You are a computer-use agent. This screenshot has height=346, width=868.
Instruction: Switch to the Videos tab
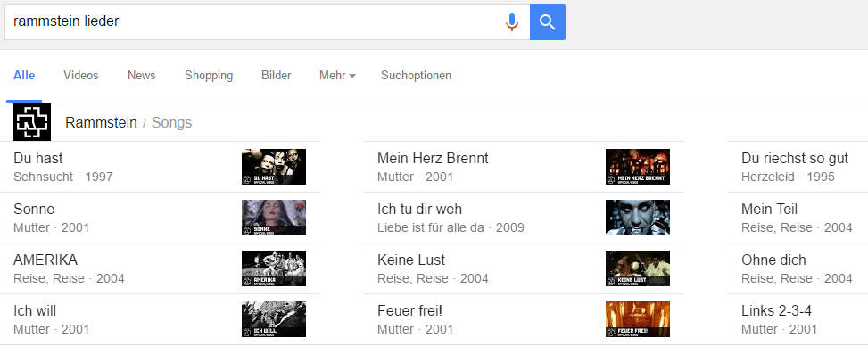tap(81, 75)
